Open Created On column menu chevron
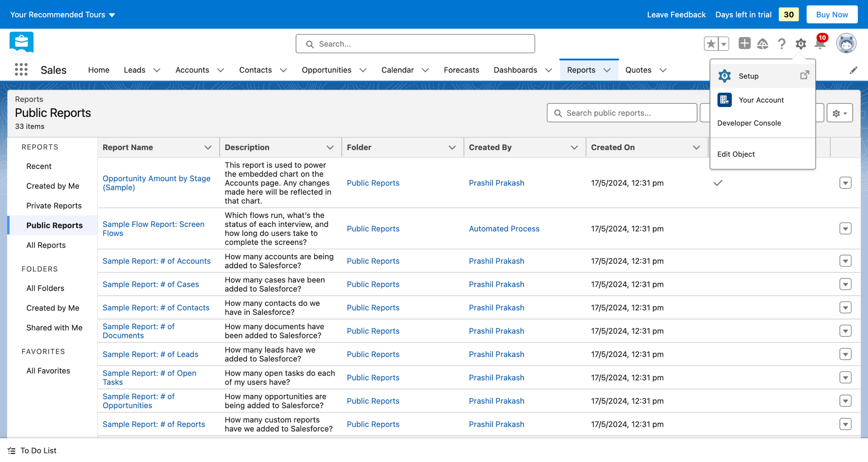The width and height of the screenshot is (868, 462). 696,147
